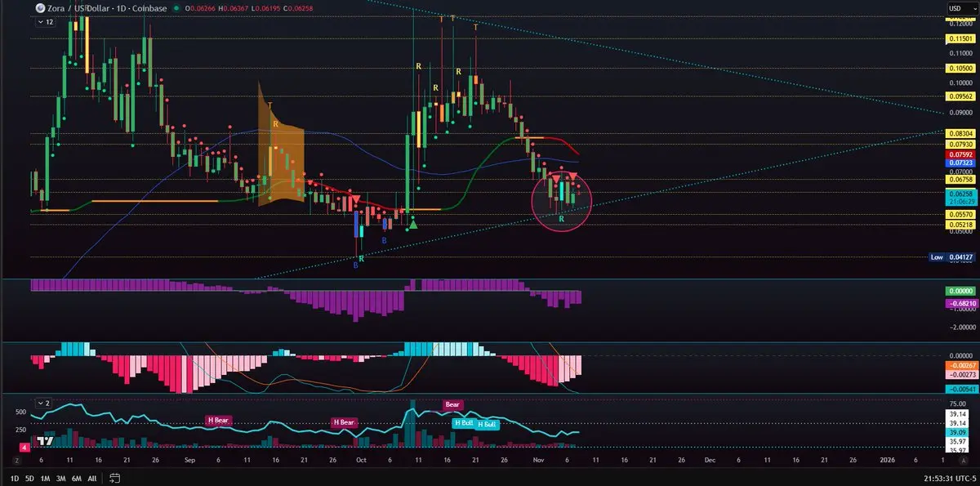
Task: Click the green market status dot
Action: click(177, 8)
